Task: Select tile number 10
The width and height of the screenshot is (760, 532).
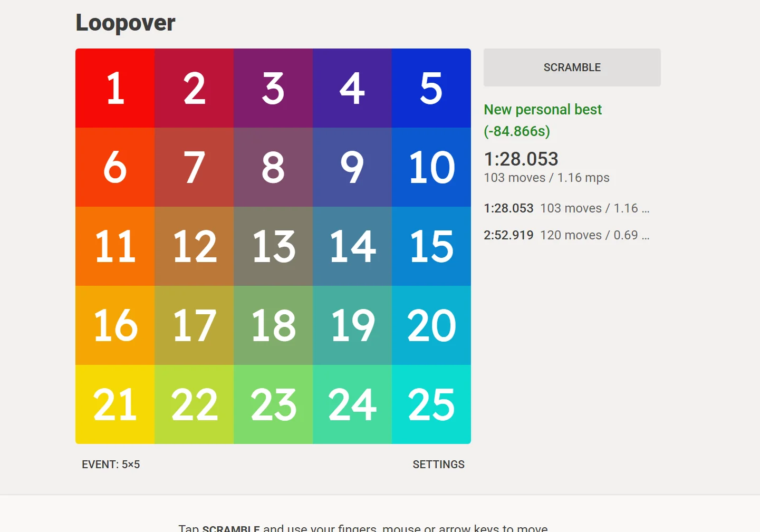Action: (x=431, y=167)
